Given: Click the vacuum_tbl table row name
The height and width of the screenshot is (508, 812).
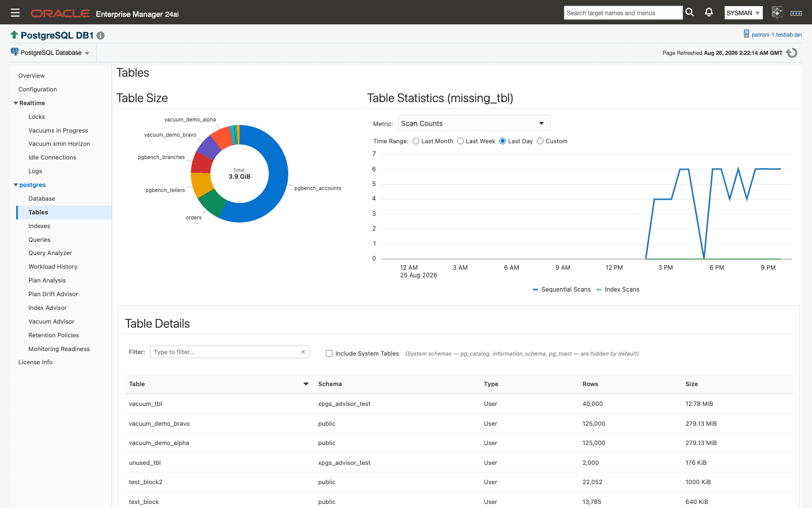Looking at the screenshot, I should pos(145,404).
